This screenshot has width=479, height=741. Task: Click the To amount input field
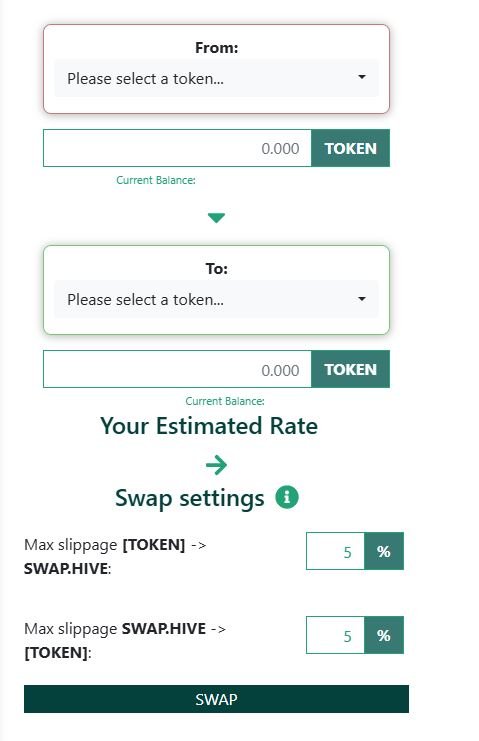tap(177, 369)
